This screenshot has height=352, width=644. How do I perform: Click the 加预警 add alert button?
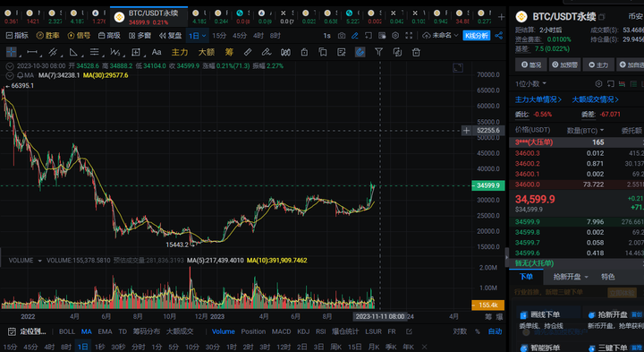click(x=564, y=64)
